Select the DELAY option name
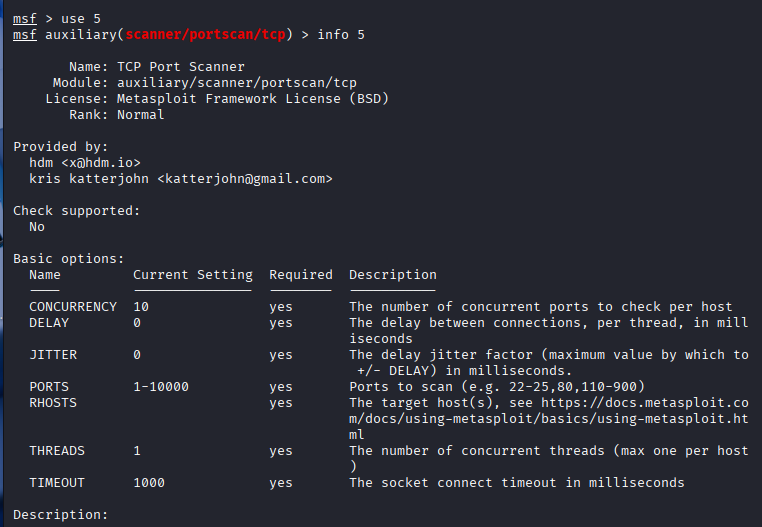Viewport: 762px width, 527px height. (x=48, y=323)
